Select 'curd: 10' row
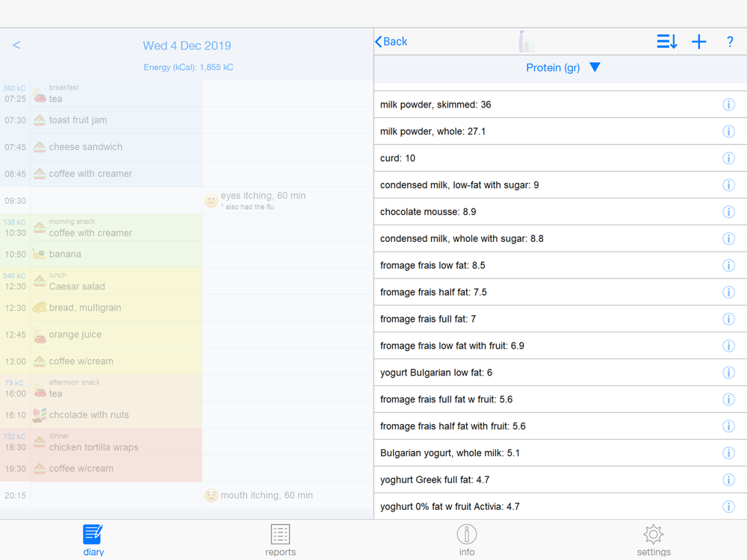This screenshot has height=560, width=747. point(560,158)
